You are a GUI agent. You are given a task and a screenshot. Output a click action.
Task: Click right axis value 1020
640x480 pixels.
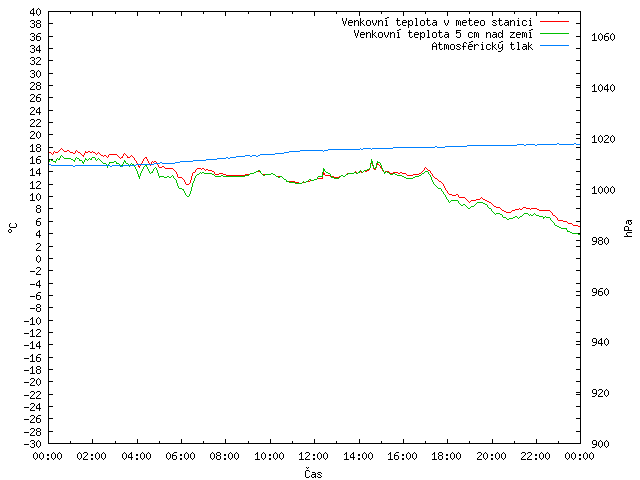point(603,139)
